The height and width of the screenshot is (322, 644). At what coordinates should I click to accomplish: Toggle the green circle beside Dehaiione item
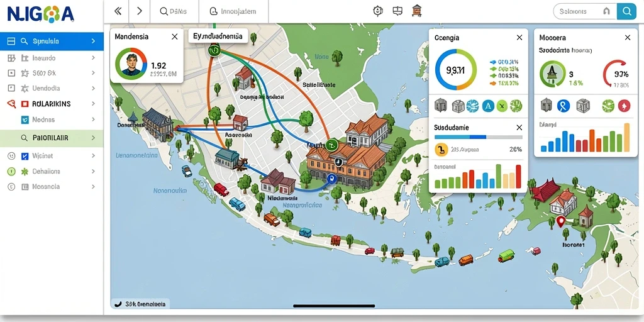tap(11, 172)
